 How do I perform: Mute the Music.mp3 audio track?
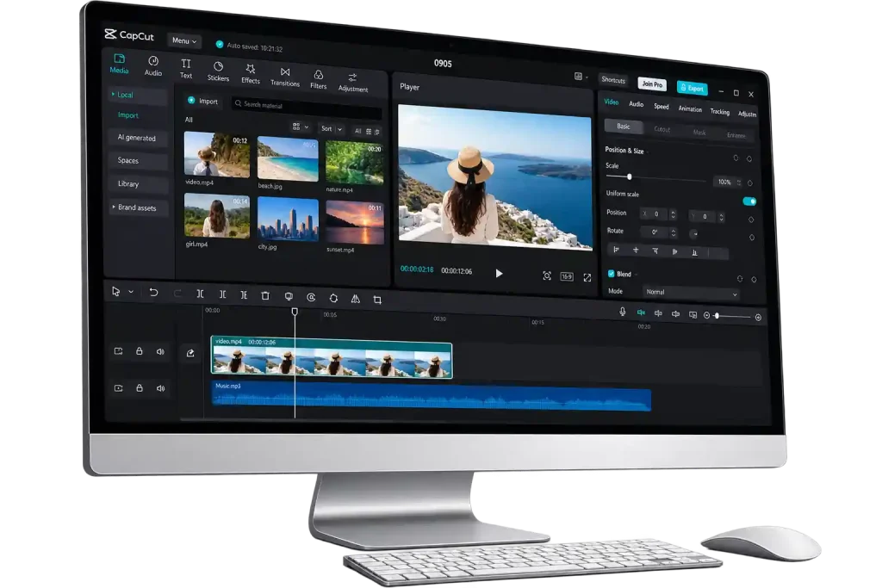point(160,388)
